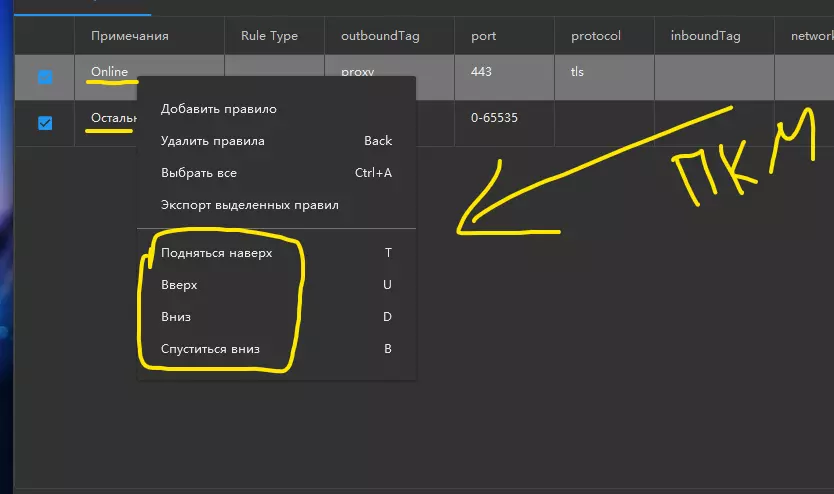Click the 'outboundTag' column header
The width and height of the screenshot is (834, 494).
tap(380, 36)
